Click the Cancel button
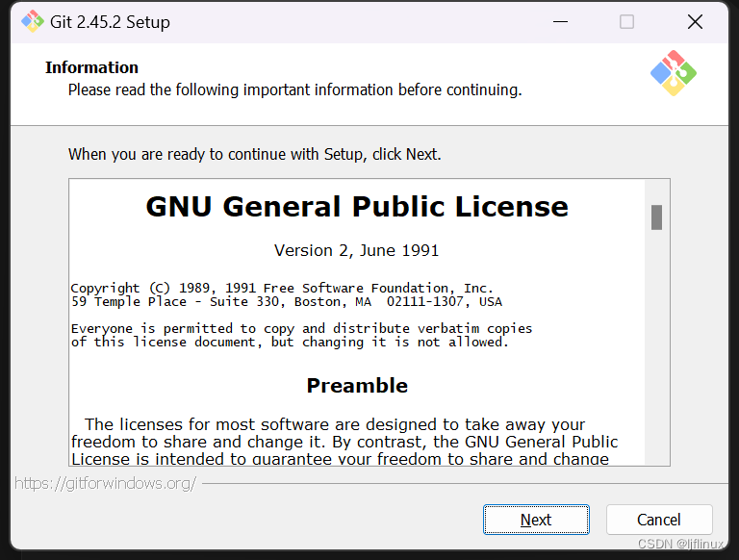The width and height of the screenshot is (739, 560). [x=659, y=520]
